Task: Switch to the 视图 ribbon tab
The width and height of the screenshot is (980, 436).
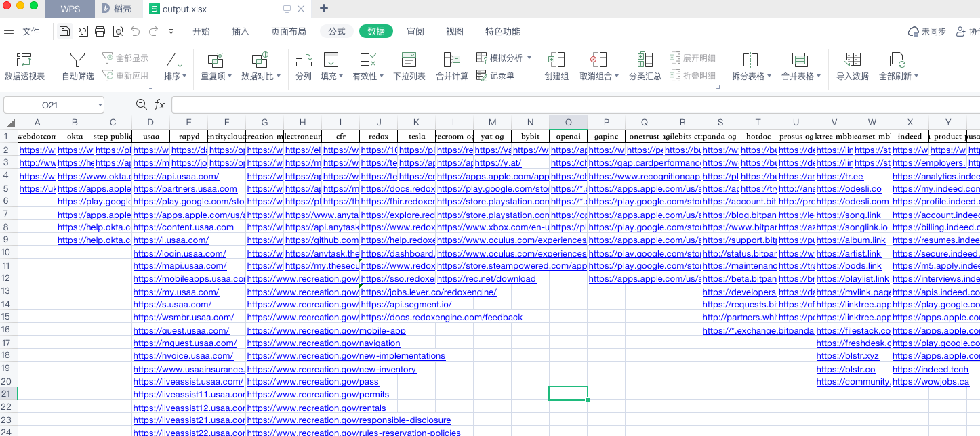Action: point(454,31)
